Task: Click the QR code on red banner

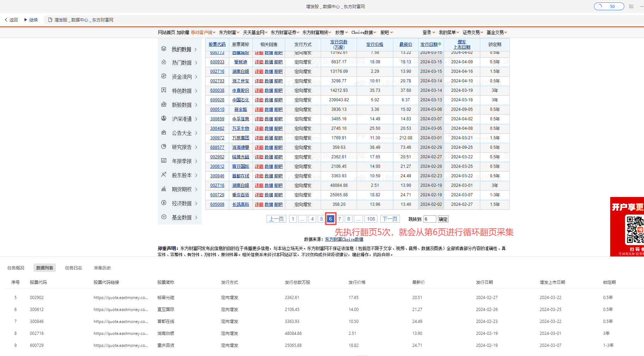Action: pos(634,230)
